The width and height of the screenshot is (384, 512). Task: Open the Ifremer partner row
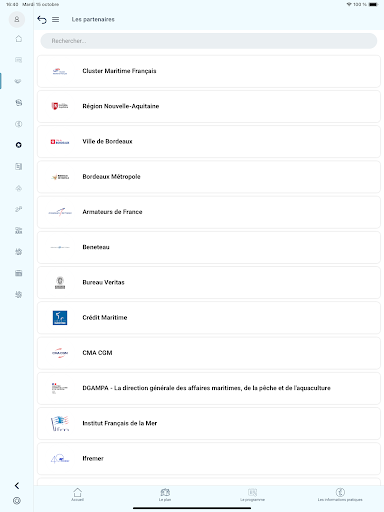pyautogui.click(x=209, y=459)
